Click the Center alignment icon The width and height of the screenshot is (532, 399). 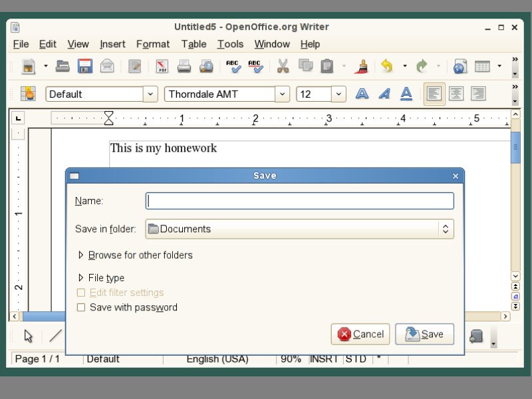coord(456,94)
